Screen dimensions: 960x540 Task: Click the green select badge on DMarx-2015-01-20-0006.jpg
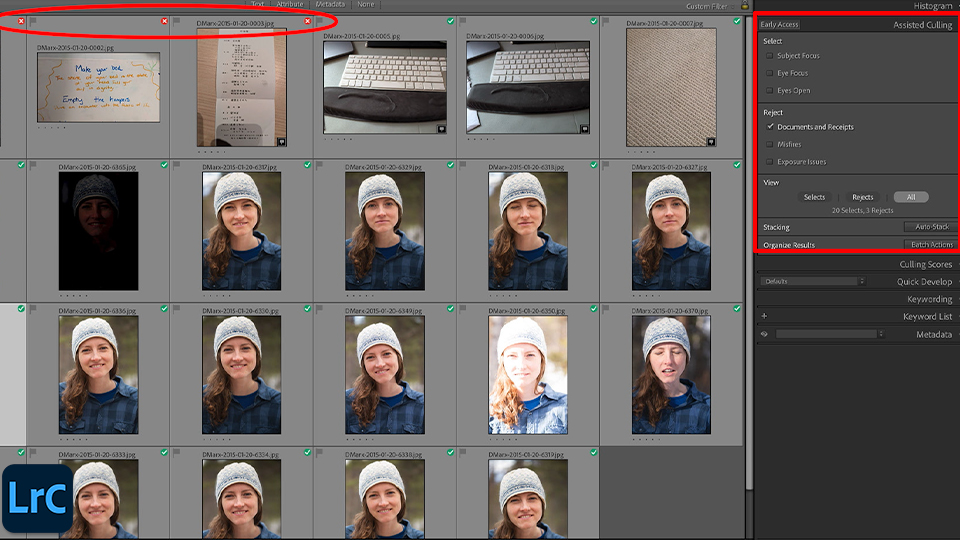pyautogui.click(x=594, y=21)
